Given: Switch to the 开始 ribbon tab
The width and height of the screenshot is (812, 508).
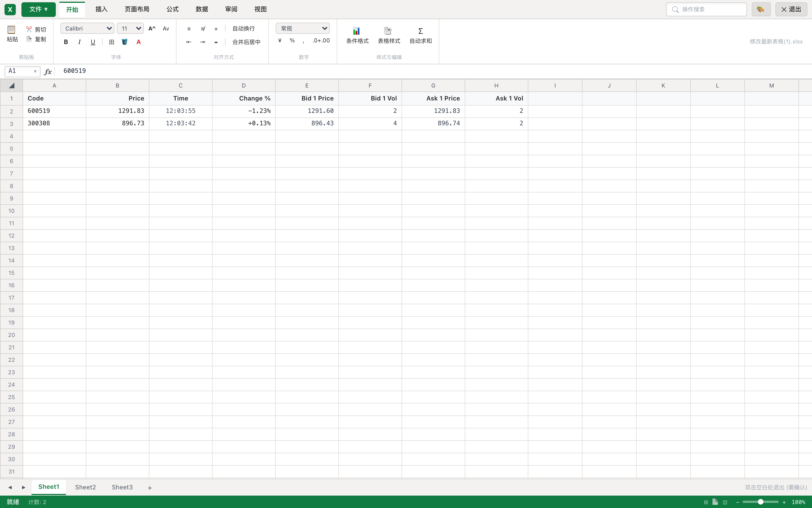Looking at the screenshot, I should tap(72, 9).
